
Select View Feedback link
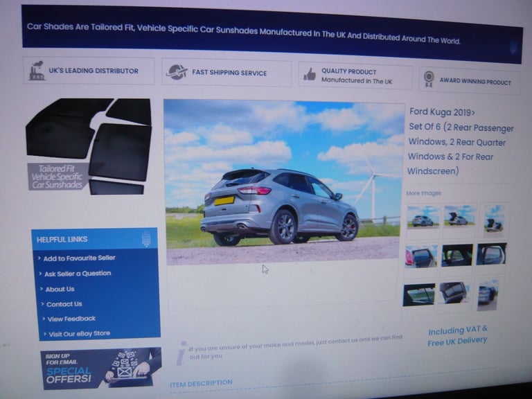tap(71, 319)
